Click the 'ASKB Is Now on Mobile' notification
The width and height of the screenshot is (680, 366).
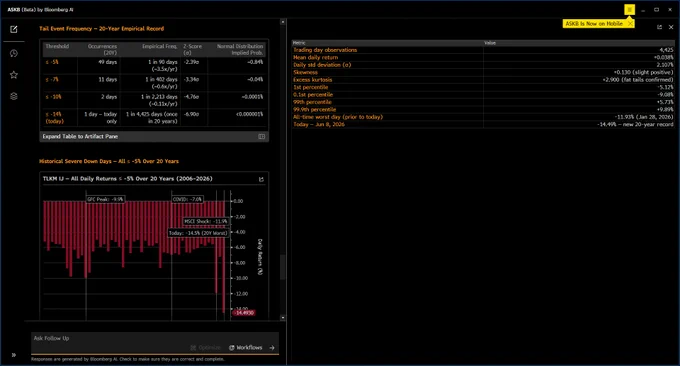pyautogui.click(x=594, y=23)
